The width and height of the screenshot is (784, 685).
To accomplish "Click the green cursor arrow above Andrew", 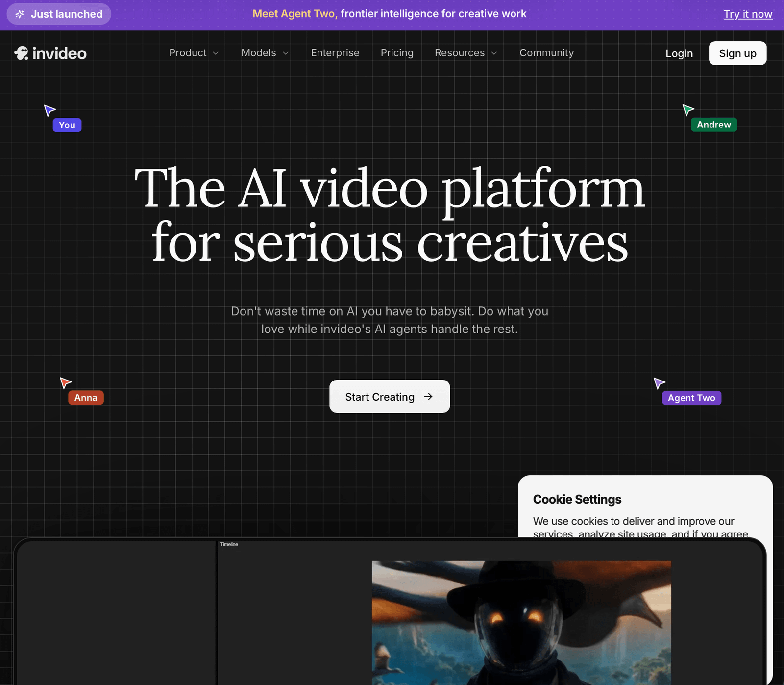I will [x=688, y=110].
